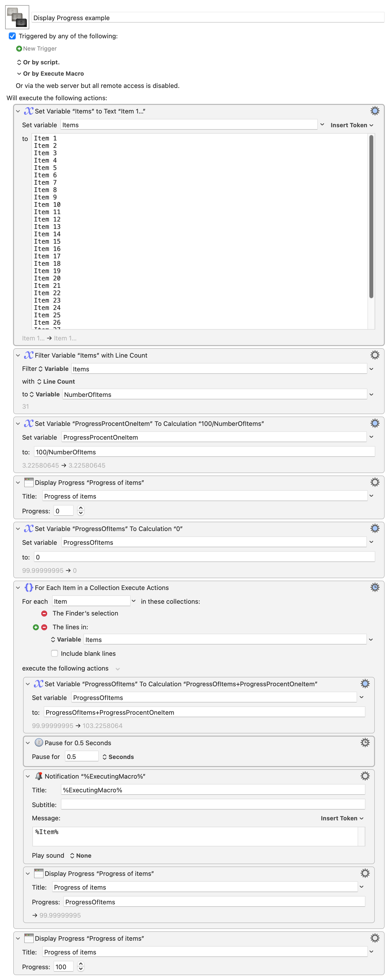Toggle execute the following actions chevron
Image resolution: width=390 pixels, height=980 pixels.
[x=118, y=669]
